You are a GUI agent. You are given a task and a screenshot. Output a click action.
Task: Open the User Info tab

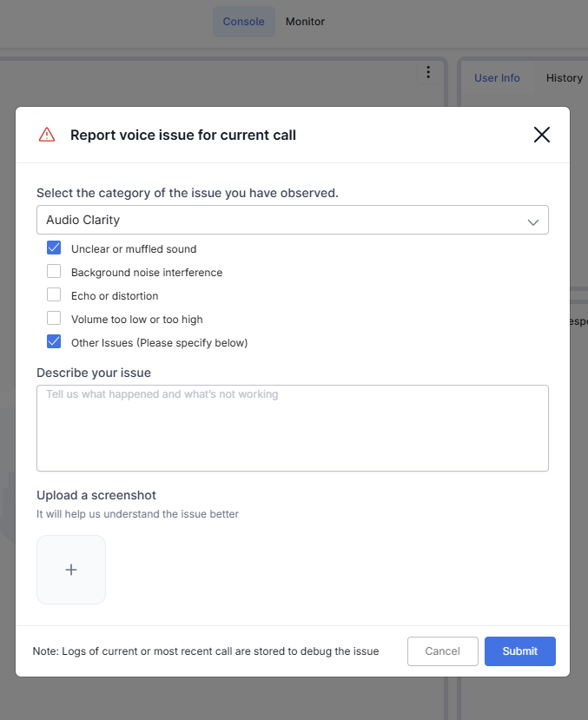click(x=497, y=78)
